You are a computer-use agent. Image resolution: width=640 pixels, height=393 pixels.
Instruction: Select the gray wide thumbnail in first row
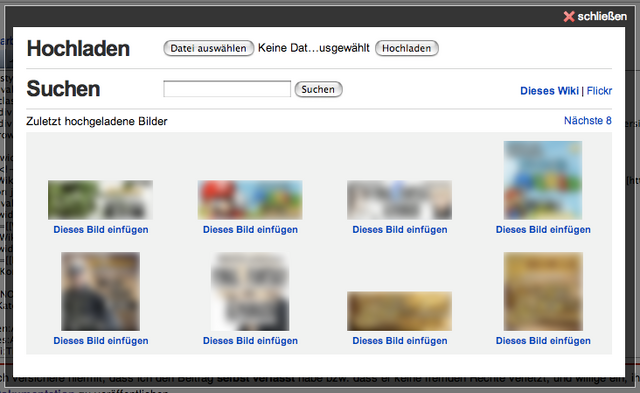399,200
